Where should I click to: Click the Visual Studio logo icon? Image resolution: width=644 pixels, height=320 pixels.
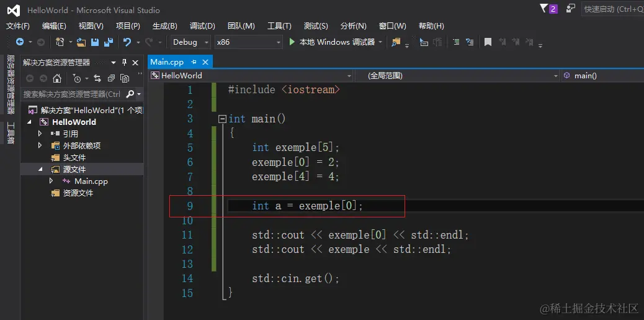coord(14,11)
